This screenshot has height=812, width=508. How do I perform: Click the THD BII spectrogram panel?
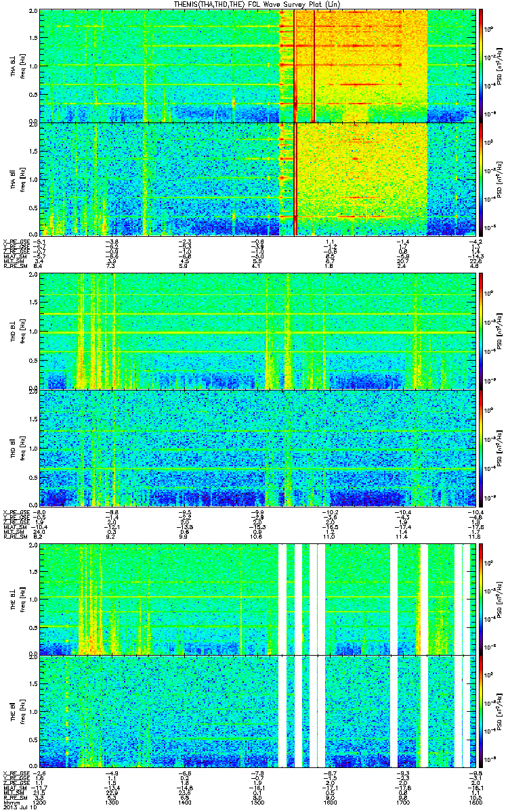pyautogui.click(x=257, y=447)
